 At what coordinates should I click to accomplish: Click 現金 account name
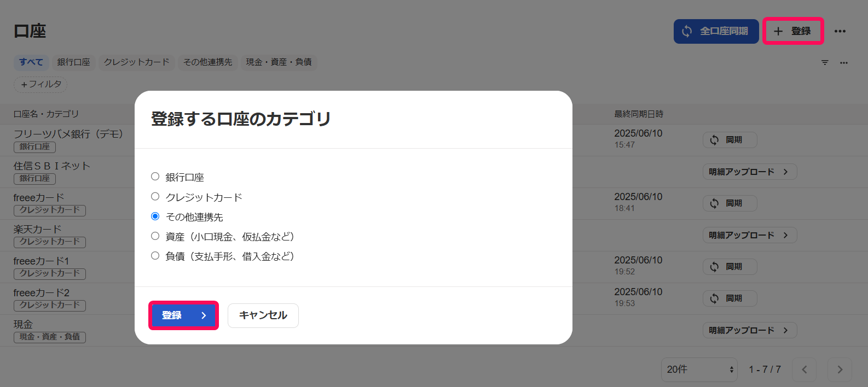tap(24, 324)
